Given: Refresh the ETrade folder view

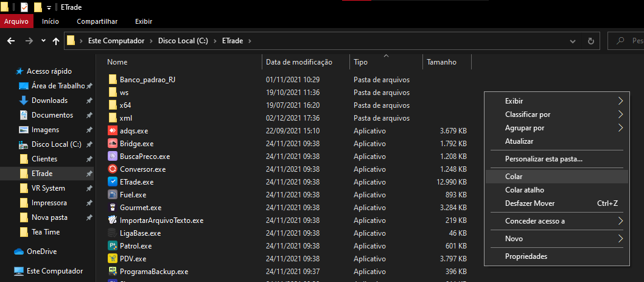Looking at the screenshot, I should [x=591, y=41].
